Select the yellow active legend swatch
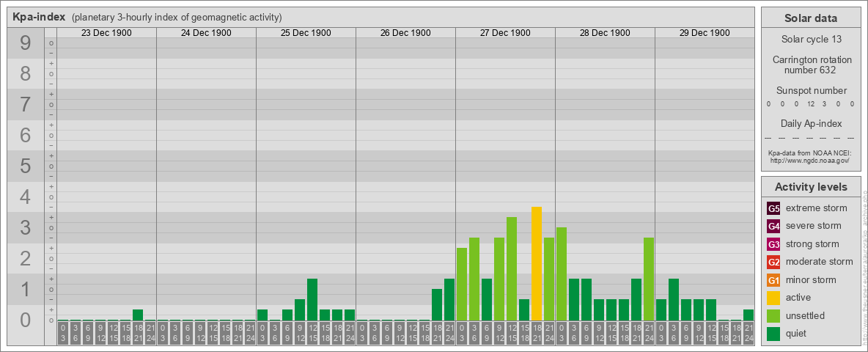Image resolution: width=868 pixels, height=352 pixels. click(x=773, y=298)
